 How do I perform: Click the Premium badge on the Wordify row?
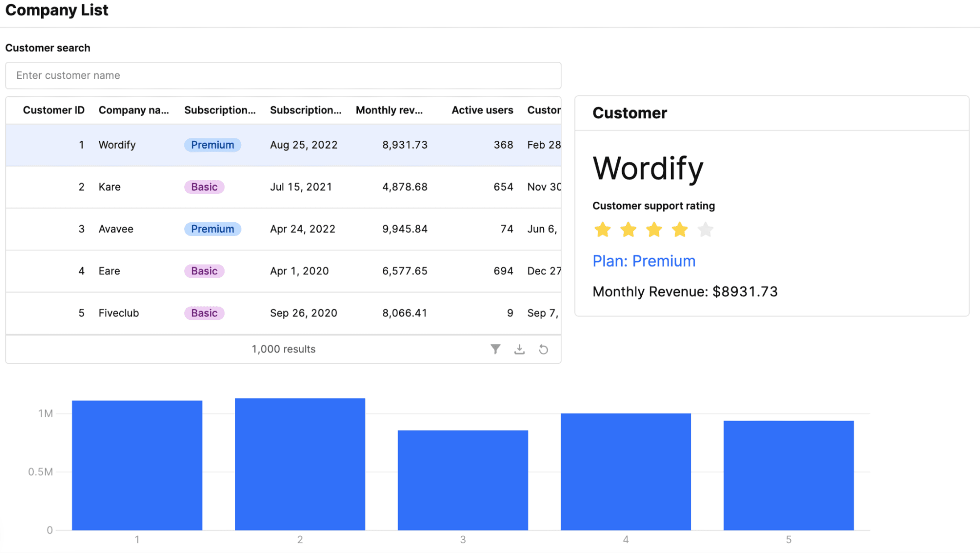point(212,145)
